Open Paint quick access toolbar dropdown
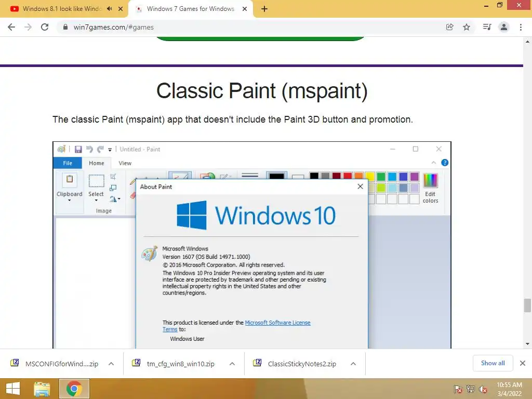Image resolution: width=532 pixels, height=399 pixels. click(110, 150)
